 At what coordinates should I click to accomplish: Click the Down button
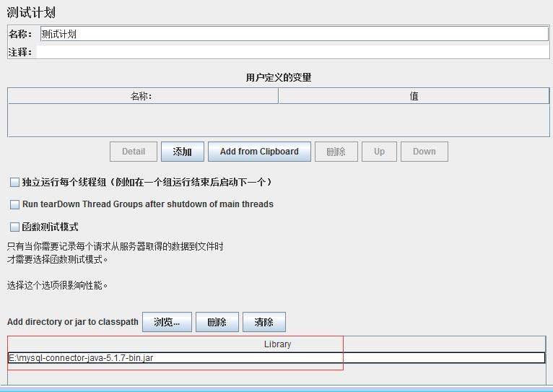[x=424, y=152]
